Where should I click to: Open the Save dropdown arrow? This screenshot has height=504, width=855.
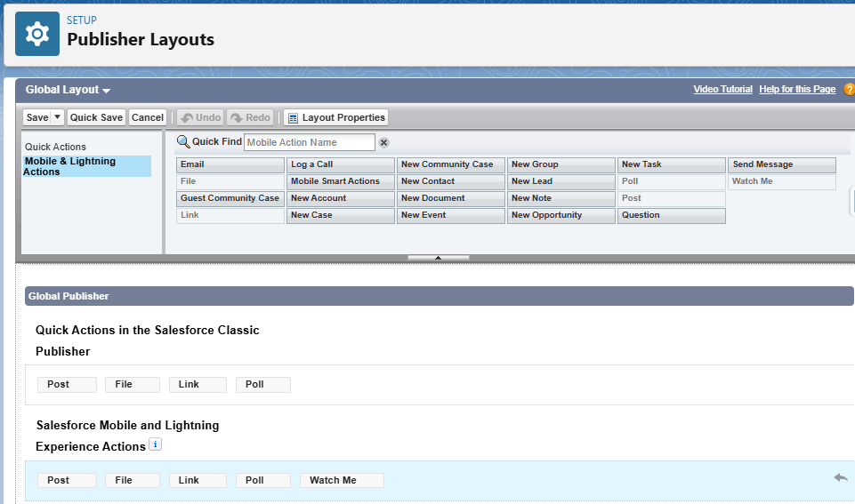pos(57,117)
